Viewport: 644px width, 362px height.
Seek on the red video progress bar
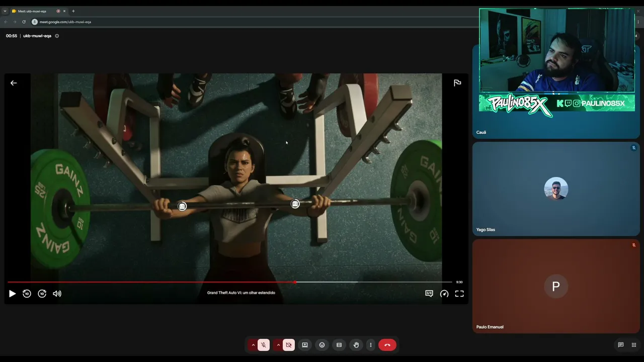(230, 282)
